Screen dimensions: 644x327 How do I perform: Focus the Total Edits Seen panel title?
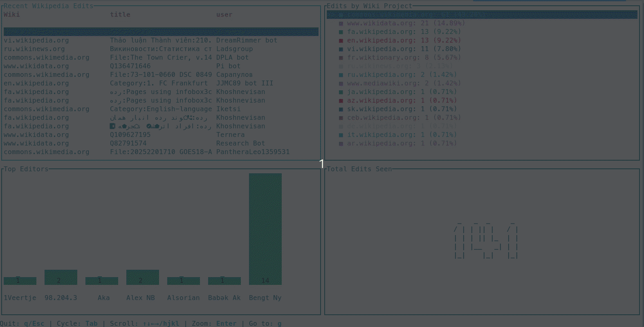[359, 169]
